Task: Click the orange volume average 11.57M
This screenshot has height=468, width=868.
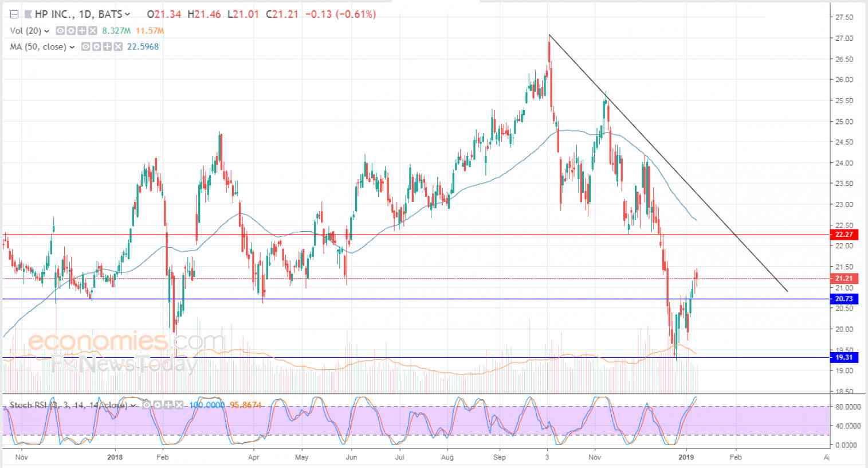Action: (150, 30)
